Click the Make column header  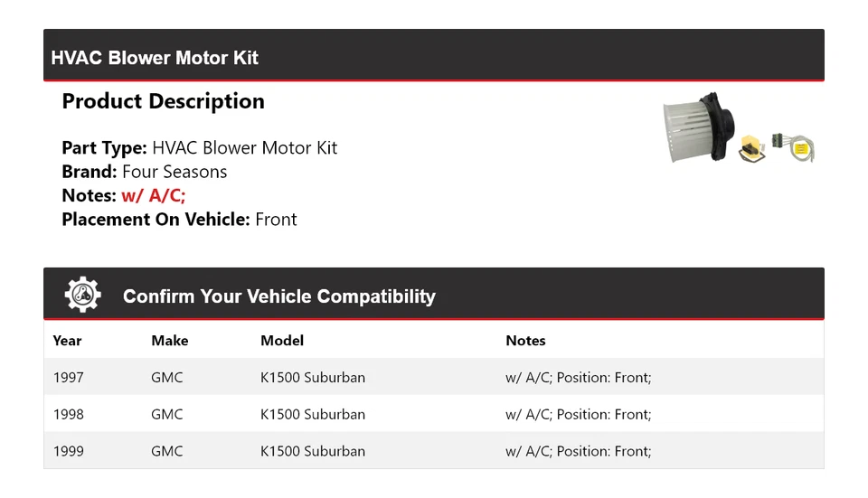pos(169,341)
